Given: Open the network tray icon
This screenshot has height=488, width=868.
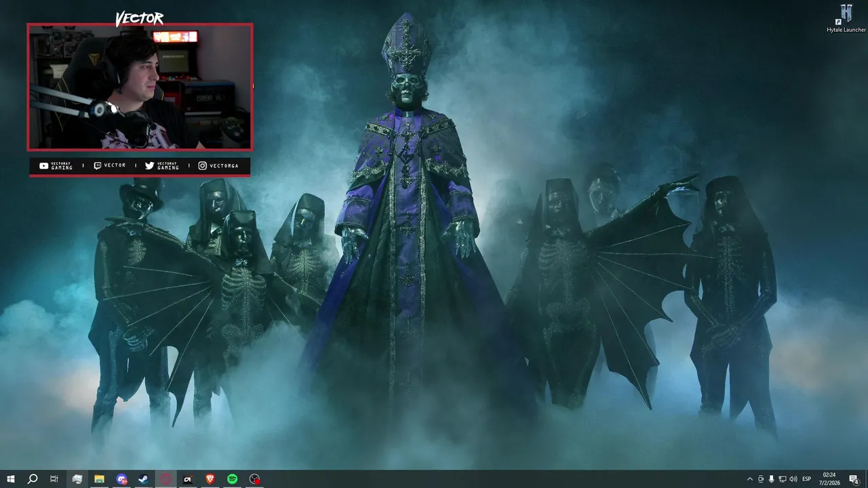Looking at the screenshot, I should [x=782, y=479].
